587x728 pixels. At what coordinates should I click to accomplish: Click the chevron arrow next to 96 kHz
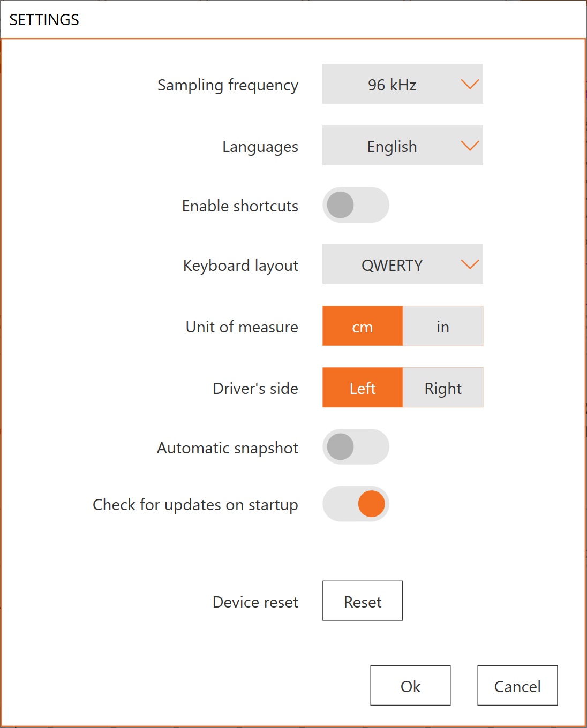point(470,84)
